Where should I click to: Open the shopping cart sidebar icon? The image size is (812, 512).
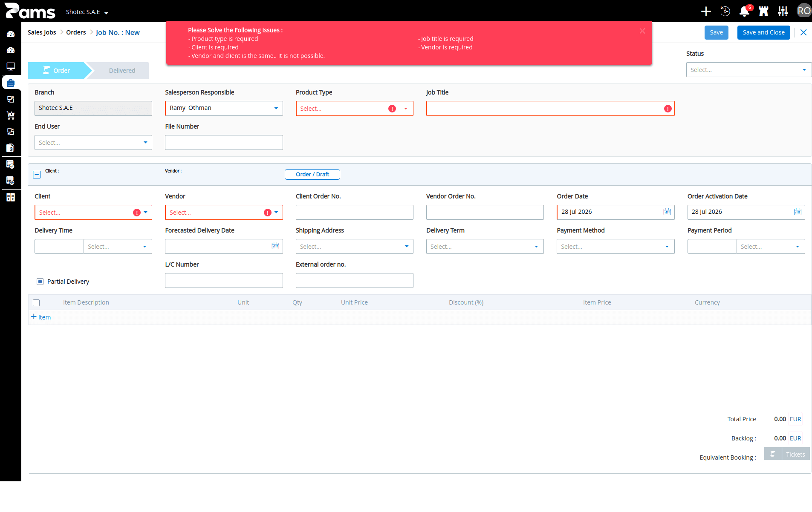point(11,115)
